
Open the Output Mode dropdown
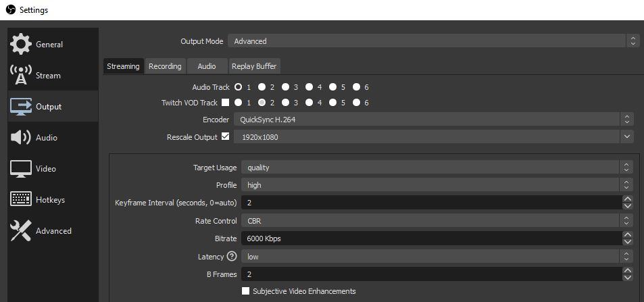point(432,41)
